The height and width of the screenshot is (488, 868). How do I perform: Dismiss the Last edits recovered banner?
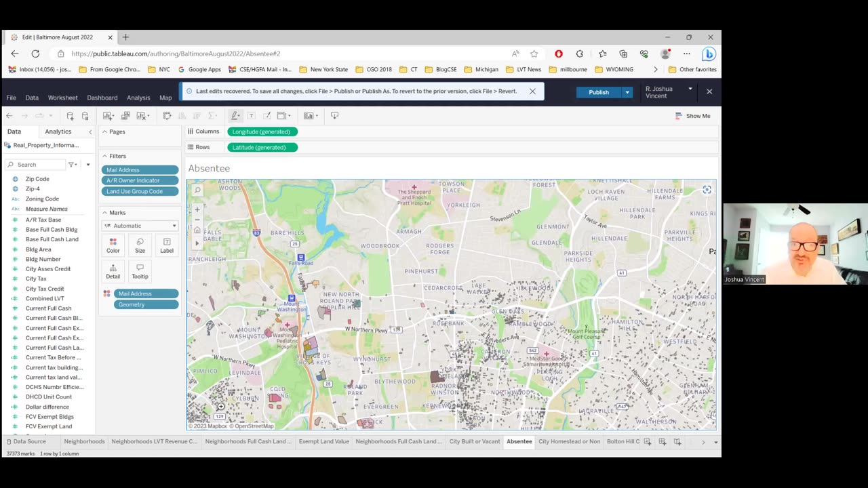pyautogui.click(x=532, y=91)
